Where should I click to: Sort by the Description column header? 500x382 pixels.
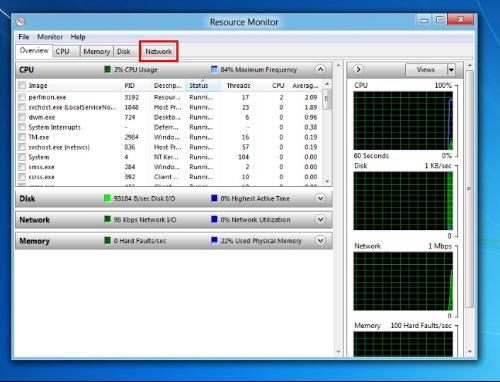tap(168, 85)
